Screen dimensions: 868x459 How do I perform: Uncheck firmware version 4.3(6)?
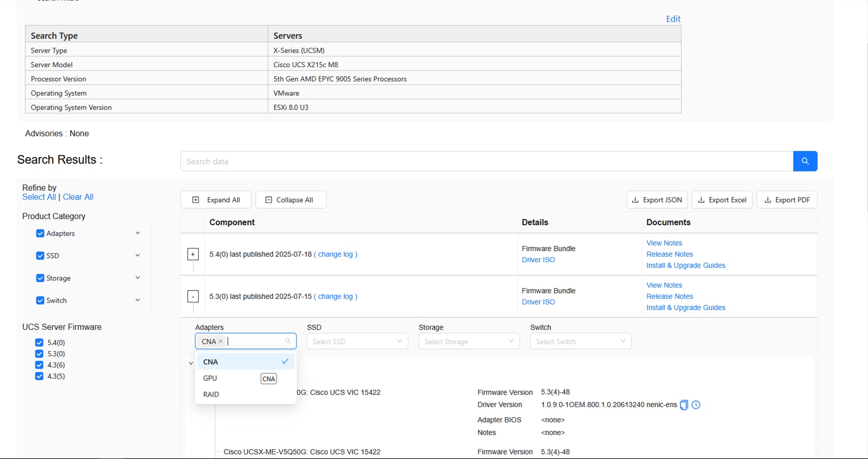pos(39,365)
